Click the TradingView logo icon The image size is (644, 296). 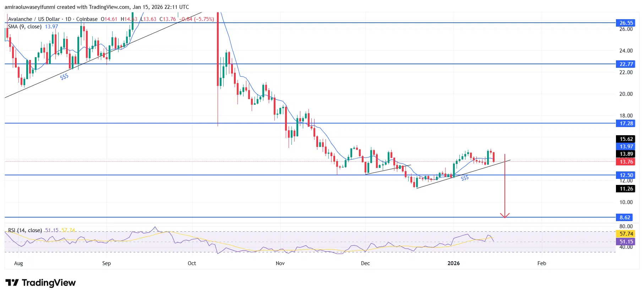(x=12, y=283)
